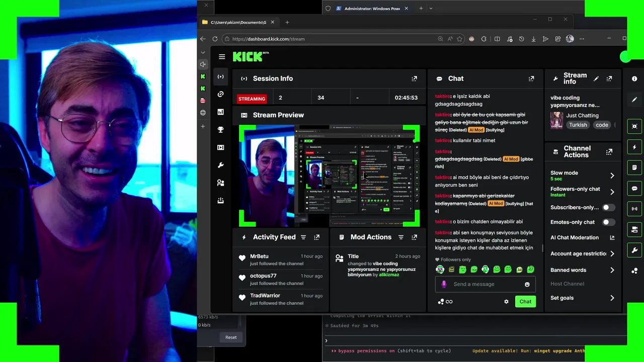Pop out the Activity Feed panel
The width and height of the screenshot is (644, 362).
click(x=316, y=237)
